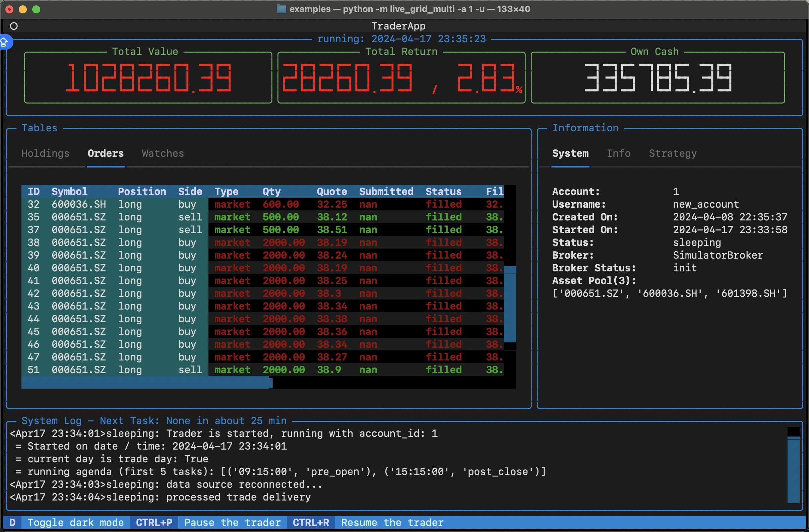Viewport: 809px width, 532px height.
Task: Select the System tab
Action: pos(570,153)
